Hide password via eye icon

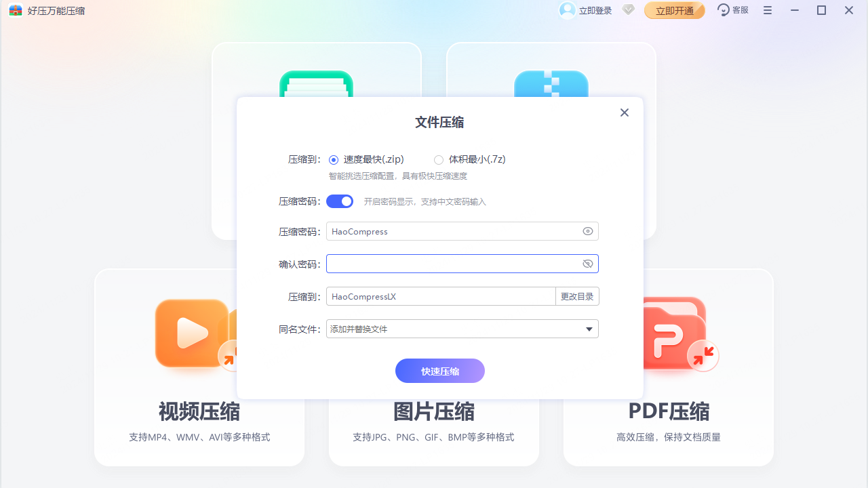coord(588,231)
